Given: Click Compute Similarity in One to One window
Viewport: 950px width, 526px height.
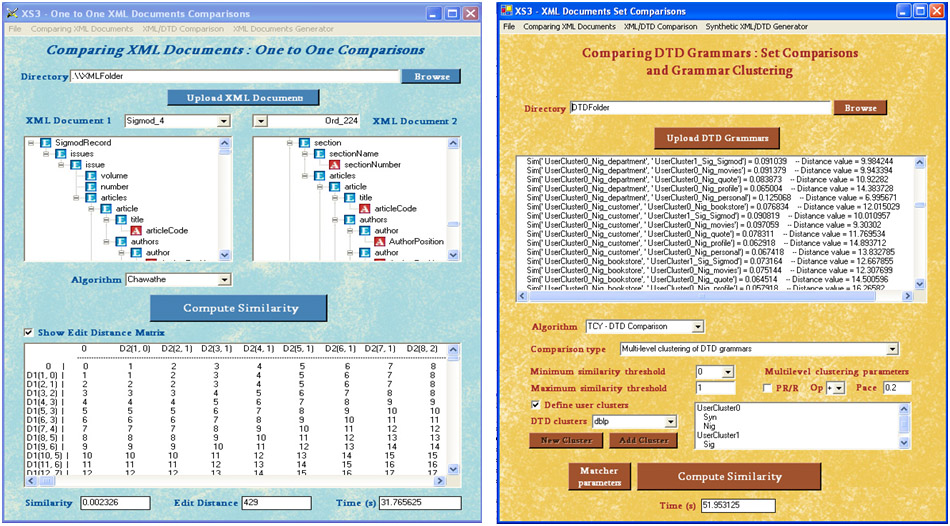Looking at the screenshot, I should (x=239, y=308).
